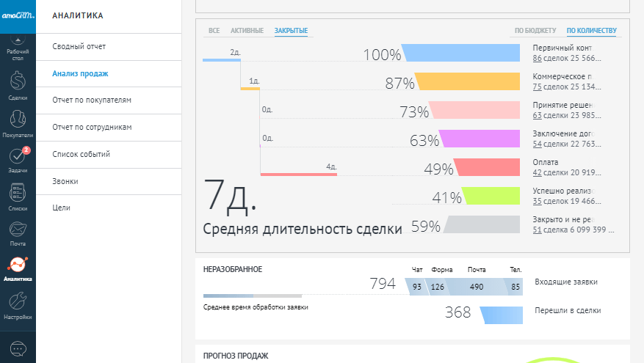The width and height of the screenshot is (644, 363).
Task: Click the Почта 490 incoming segment
Action: [476, 287]
